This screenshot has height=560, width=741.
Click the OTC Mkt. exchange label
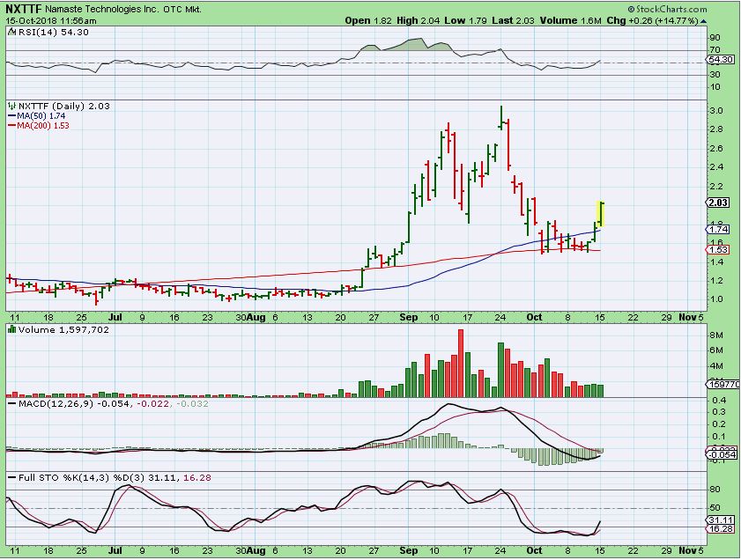point(182,9)
